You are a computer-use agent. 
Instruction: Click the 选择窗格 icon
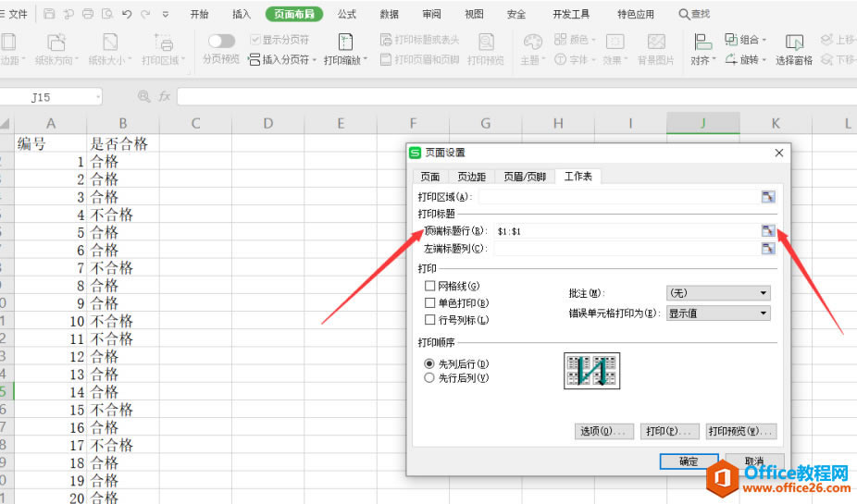(794, 42)
